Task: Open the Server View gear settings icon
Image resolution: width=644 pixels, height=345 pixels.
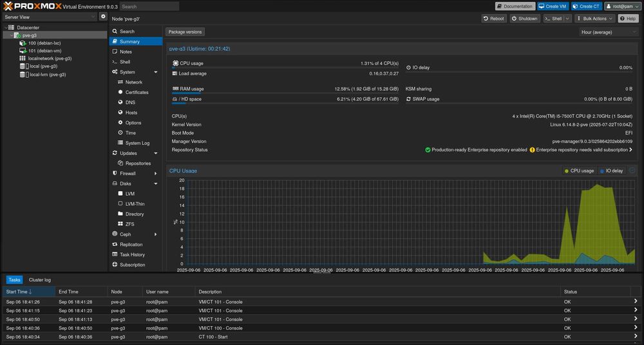Action: point(103,17)
